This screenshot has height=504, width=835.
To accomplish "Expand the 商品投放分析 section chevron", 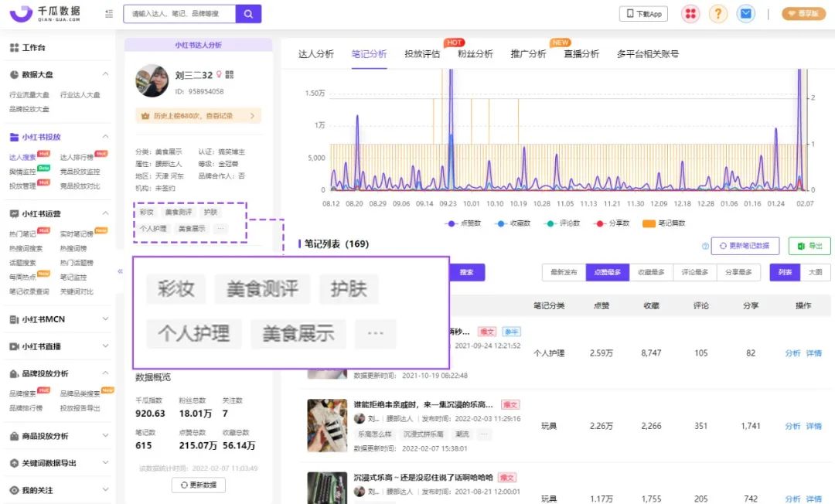I will point(105,435).
